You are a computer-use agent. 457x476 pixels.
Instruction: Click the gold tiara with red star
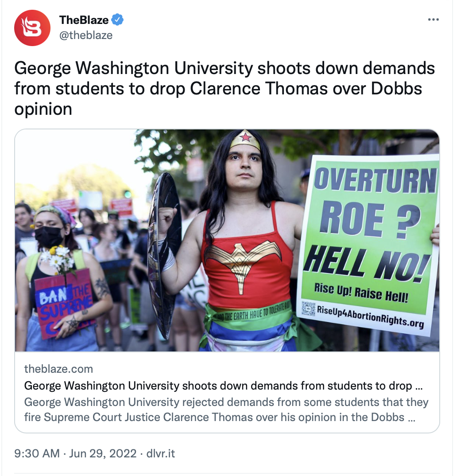coord(245,140)
